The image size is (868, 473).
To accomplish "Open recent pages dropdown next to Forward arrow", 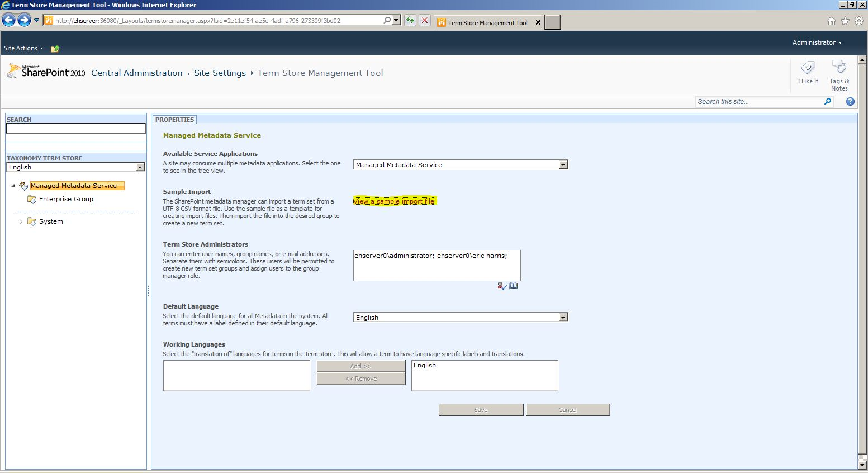I will (x=37, y=21).
